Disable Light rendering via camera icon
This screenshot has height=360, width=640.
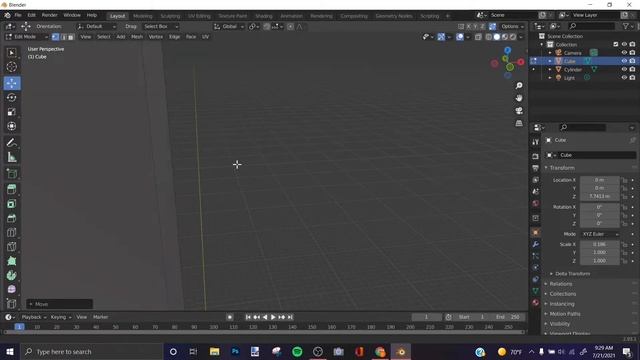[x=632, y=78]
